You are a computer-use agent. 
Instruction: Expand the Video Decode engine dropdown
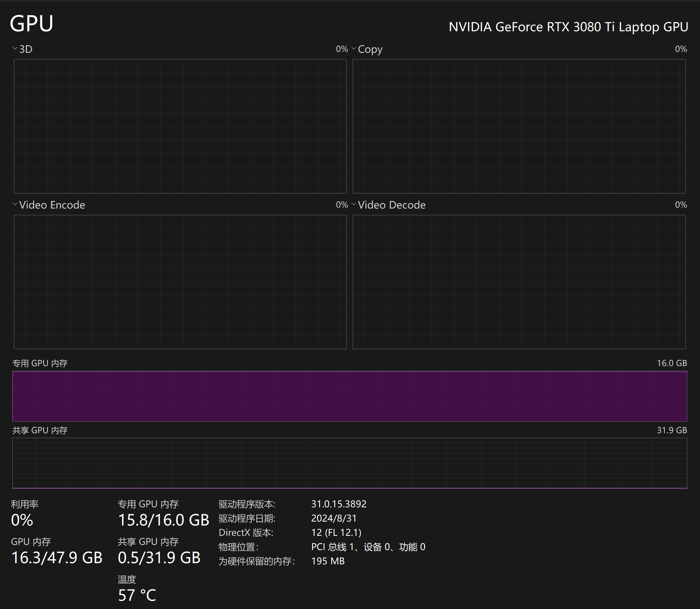pyautogui.click(x=354, y=204)
